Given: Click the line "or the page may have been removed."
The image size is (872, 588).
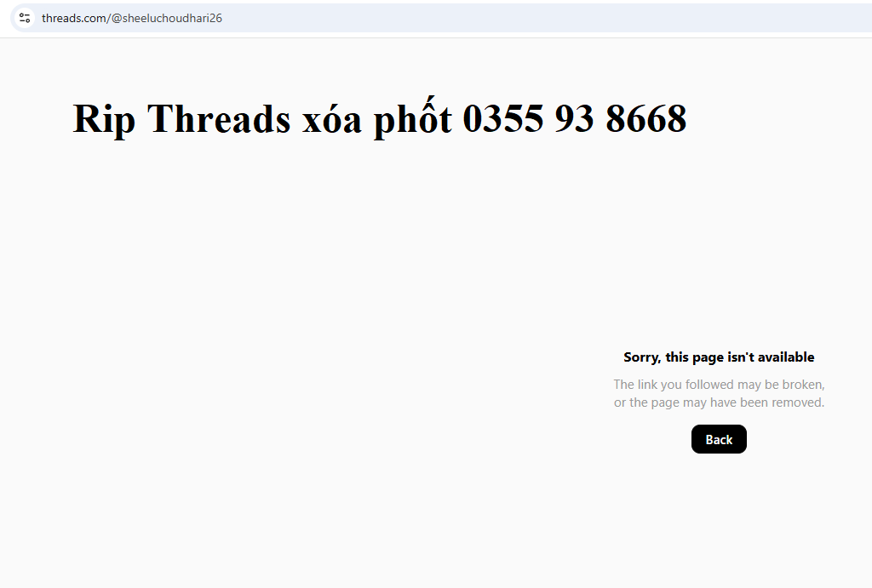Looking at the screenshot, I should click(x=719, y=402).
